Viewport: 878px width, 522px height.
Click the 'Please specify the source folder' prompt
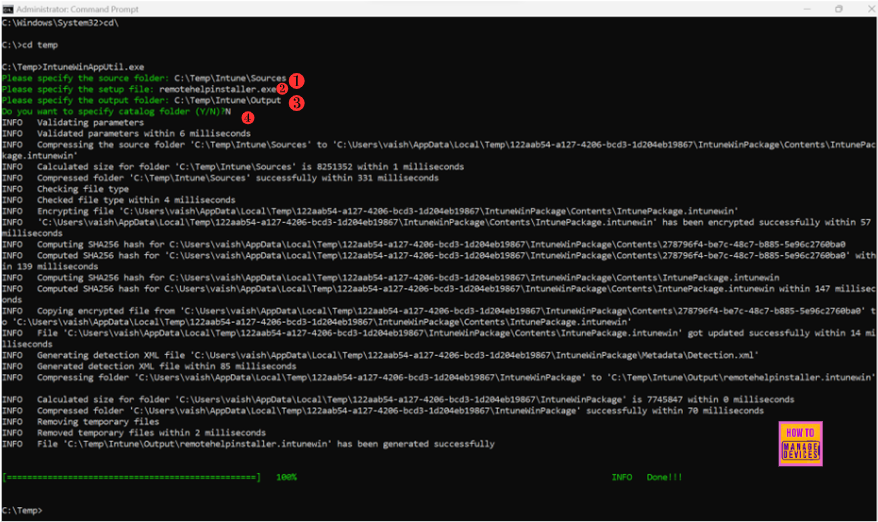[x=85, y=77]
